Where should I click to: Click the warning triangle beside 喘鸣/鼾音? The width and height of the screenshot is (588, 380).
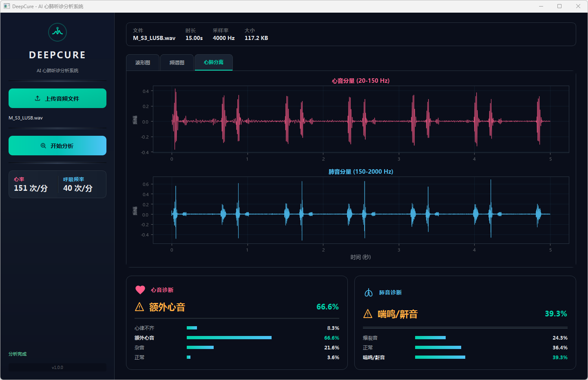point(368,314)
